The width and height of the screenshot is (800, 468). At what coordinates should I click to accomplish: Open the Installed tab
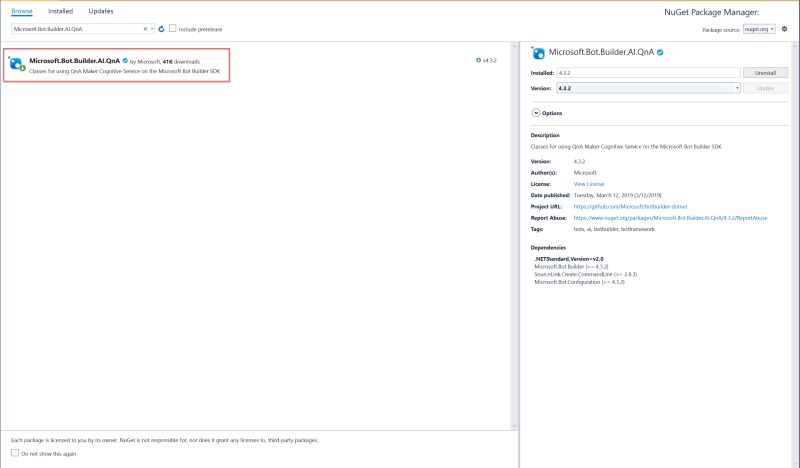point(61,11)
